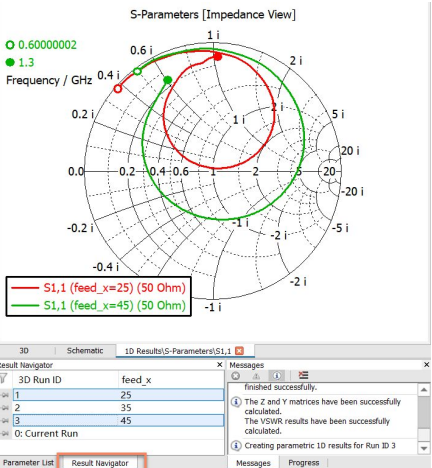Open the Schematic tab

[x=85, y=351]
